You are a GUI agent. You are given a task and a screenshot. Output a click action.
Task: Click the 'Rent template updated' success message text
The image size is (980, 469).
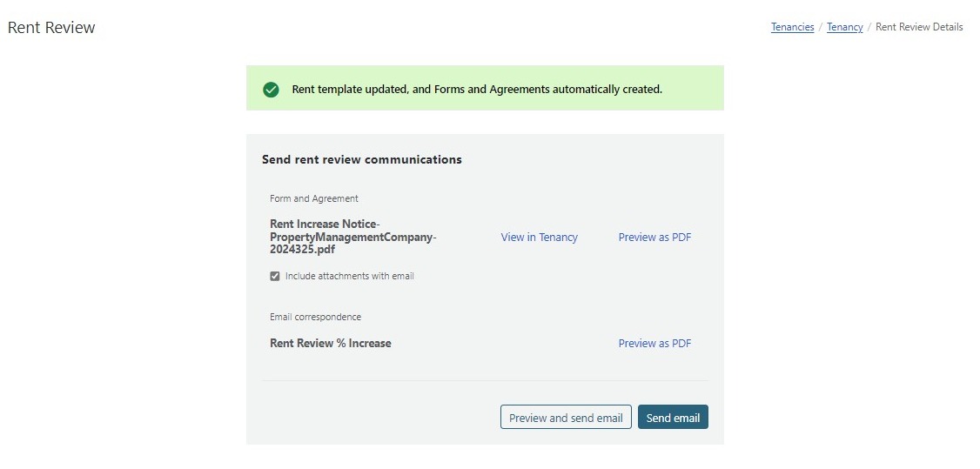click(x=477, y=90)
